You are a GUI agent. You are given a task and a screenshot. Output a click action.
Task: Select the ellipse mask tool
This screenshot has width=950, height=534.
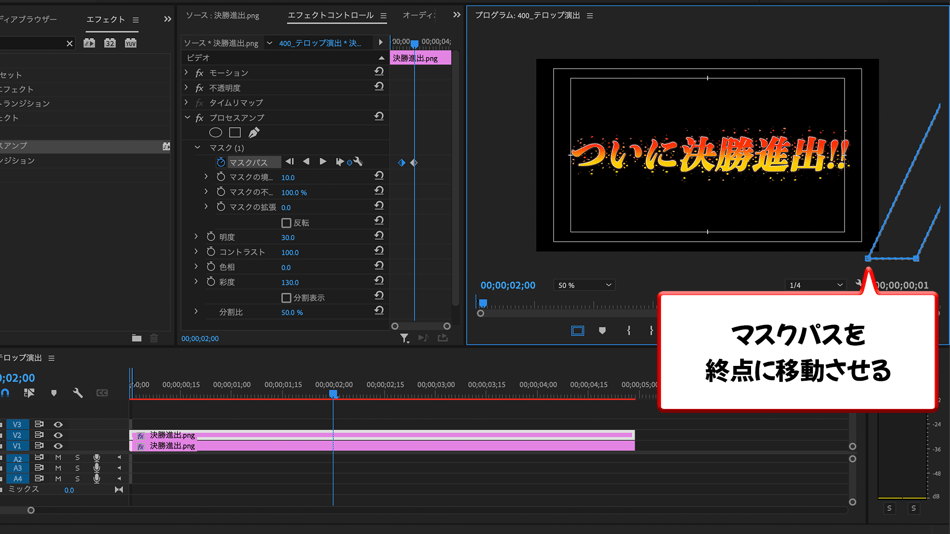[215, 132]
